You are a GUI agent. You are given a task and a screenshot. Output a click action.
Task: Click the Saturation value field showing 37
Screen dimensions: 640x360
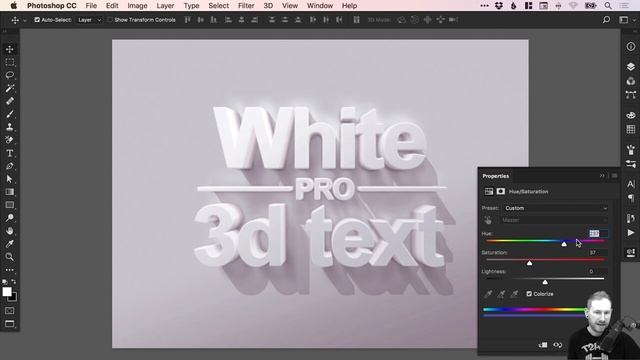pos(598,253)
